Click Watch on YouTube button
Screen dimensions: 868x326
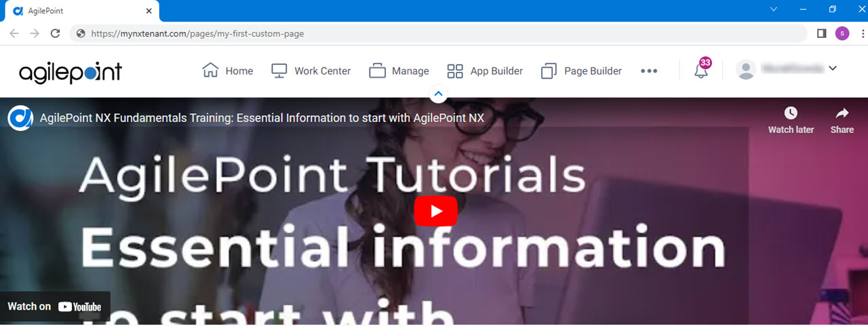[x=54, y=306]
